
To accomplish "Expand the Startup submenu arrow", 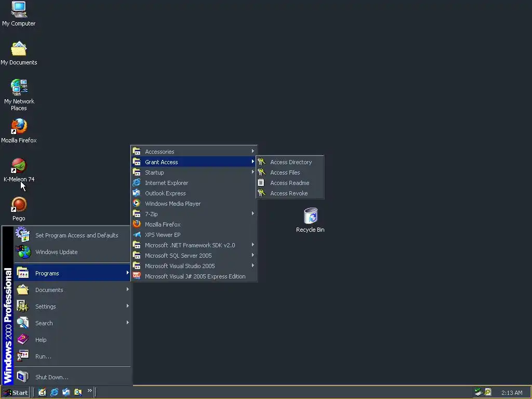I will [x=253, y=172].
